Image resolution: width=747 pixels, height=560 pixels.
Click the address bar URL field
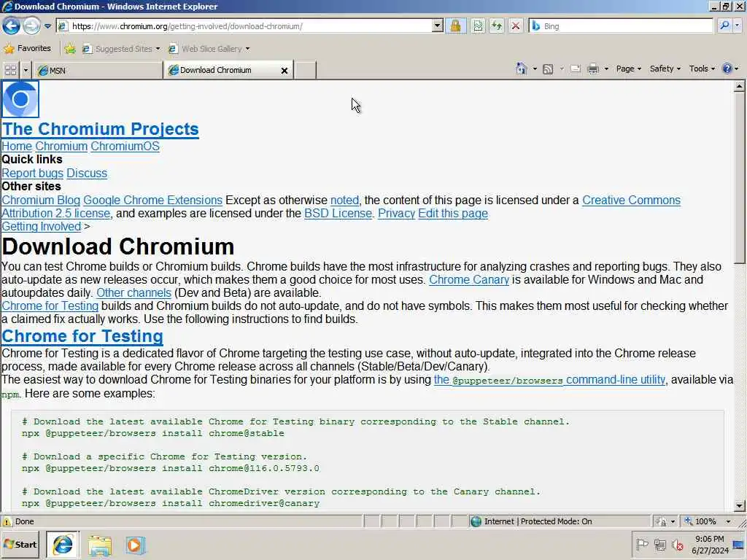coord(244,26)
